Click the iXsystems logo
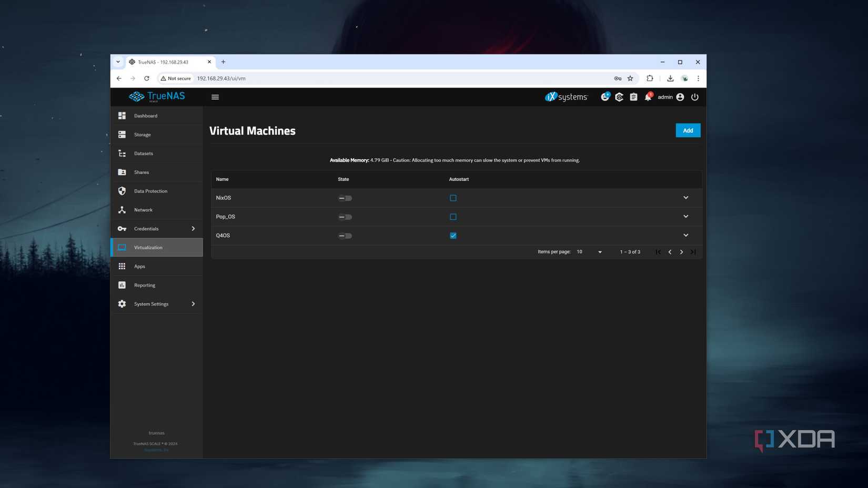The height and width of the screenshot is (488, 868). click(566, 97)
